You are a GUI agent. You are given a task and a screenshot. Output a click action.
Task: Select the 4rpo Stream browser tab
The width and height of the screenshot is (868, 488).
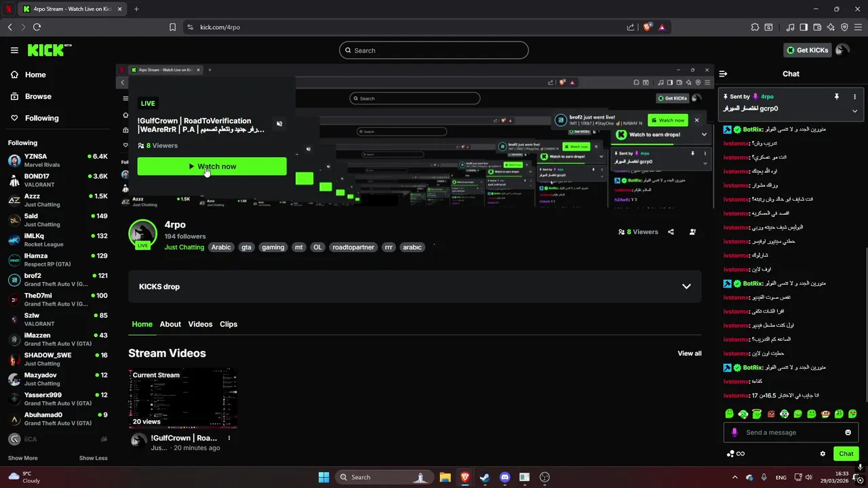[x=71, y=9]
